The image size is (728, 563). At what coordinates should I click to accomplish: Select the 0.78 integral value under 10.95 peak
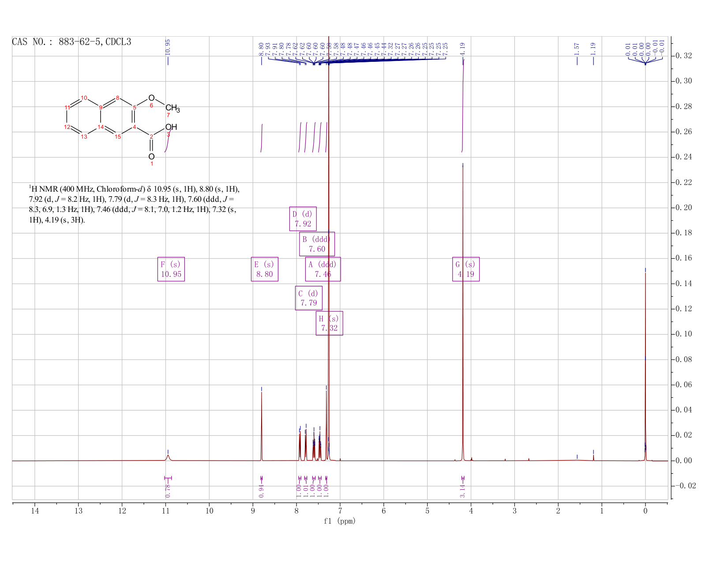[168, 490]
